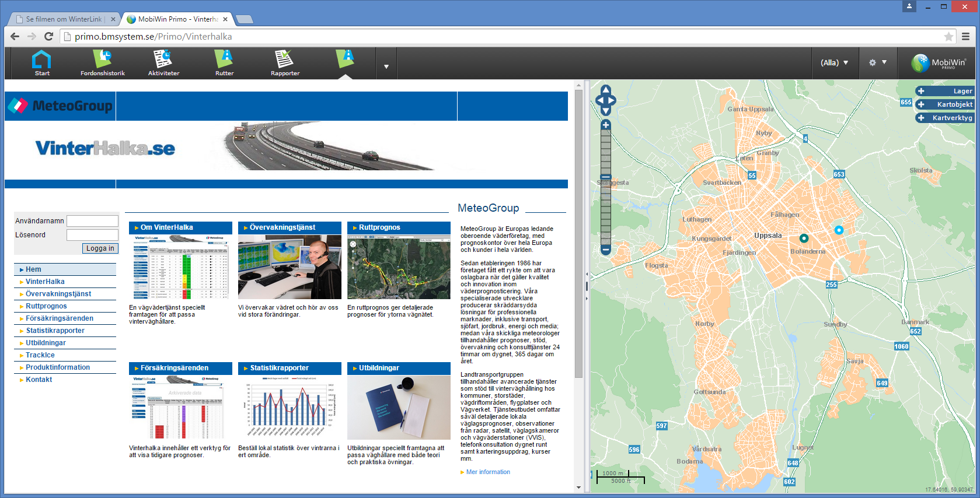Click the map panel splitter handle

click(x=587, y=286)
